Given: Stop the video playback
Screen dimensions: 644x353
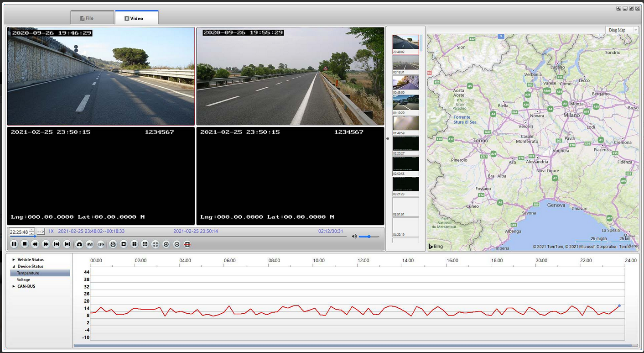Looking at the screenshot, I should (x=25, y=244).
